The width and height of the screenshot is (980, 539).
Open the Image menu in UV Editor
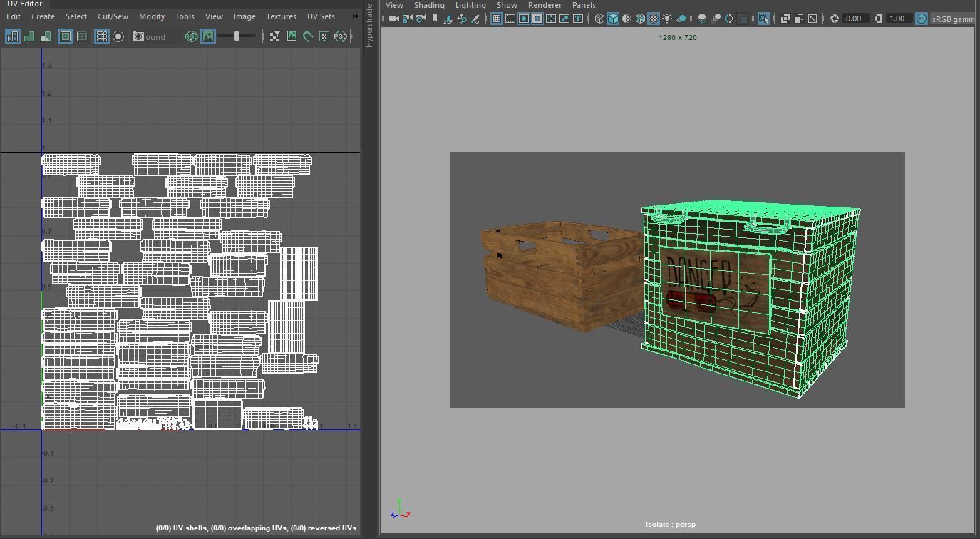[244, 16]
